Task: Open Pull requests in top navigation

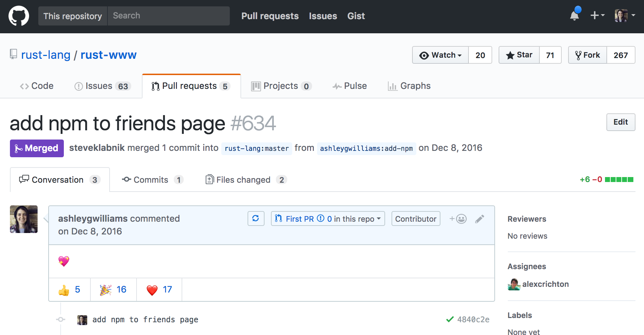Action: tap(270, 16)
